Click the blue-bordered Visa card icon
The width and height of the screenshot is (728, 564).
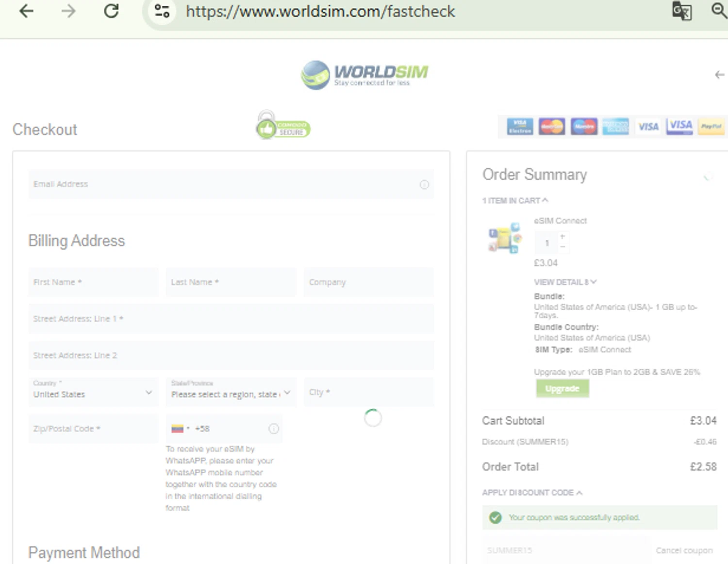tap(679, 127)
